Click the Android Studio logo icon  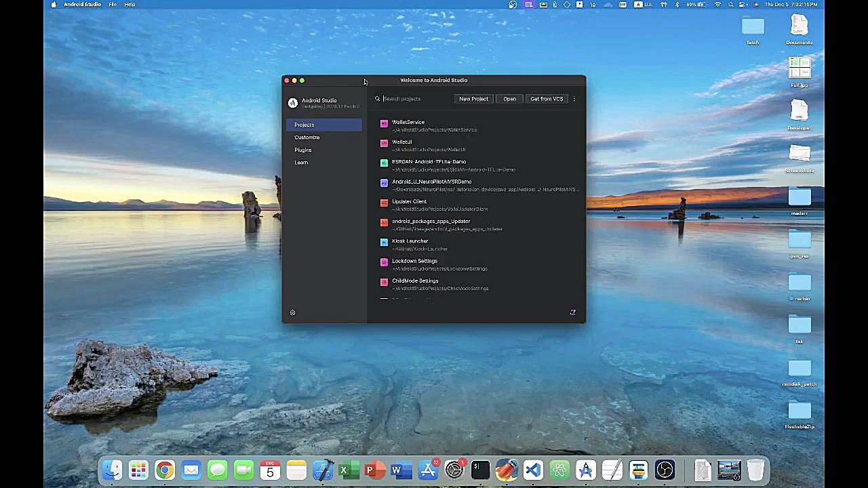pyautogui.click(x=292, y=103)
